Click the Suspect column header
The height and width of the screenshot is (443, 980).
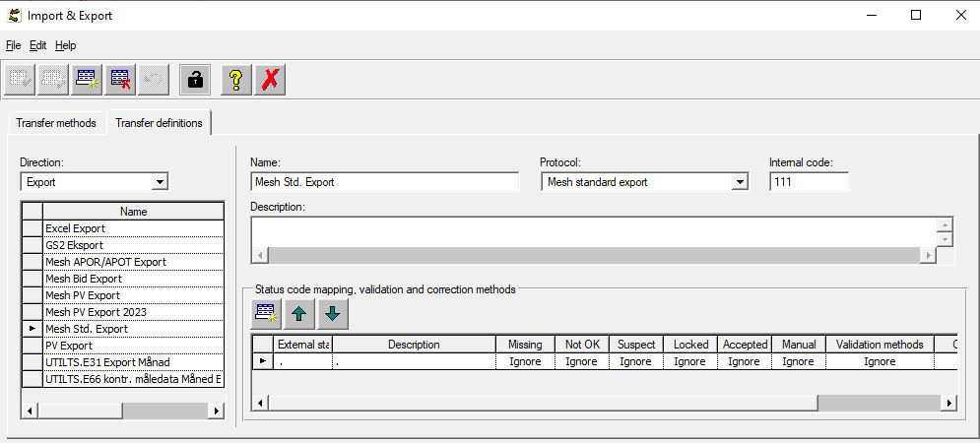pos(636,345)
